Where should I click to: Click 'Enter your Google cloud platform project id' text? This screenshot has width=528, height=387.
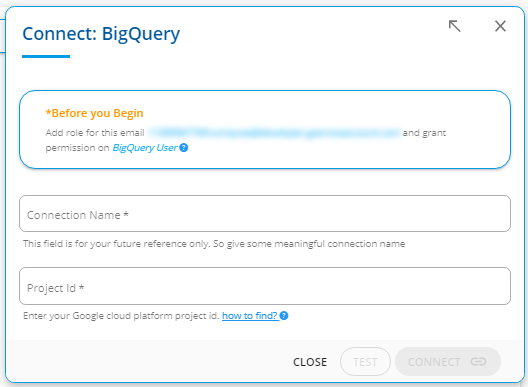(x=121, y=316)
